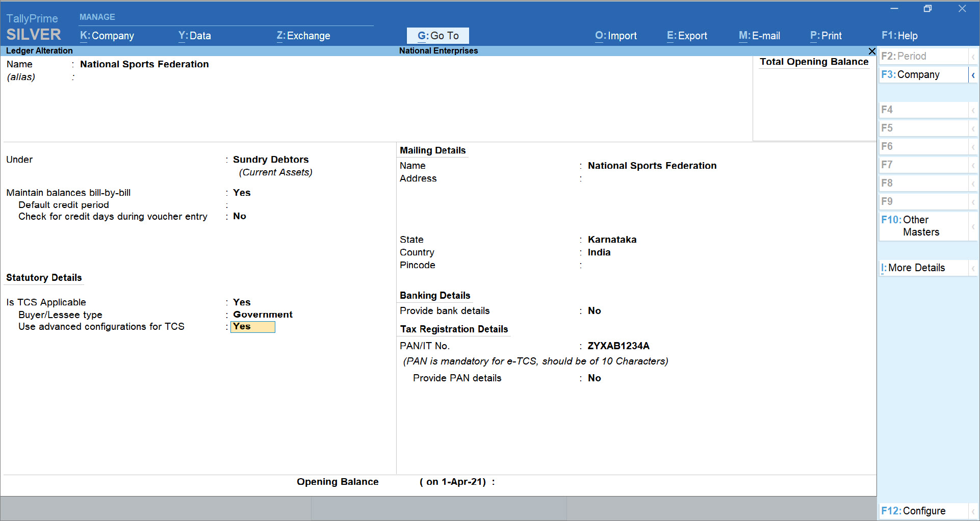The height and width of the screenshot is (521, 980).
Task: Click the Total Opening Balance heading
Action: pos(814,62)
